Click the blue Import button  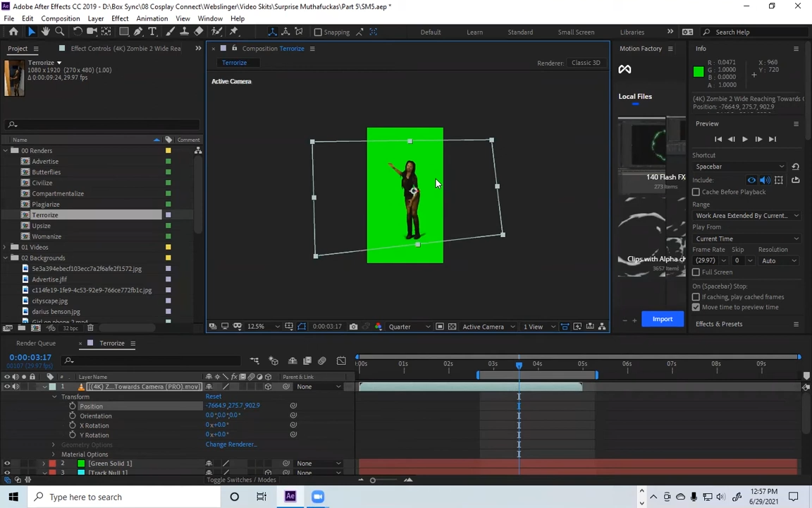[662, 319]
